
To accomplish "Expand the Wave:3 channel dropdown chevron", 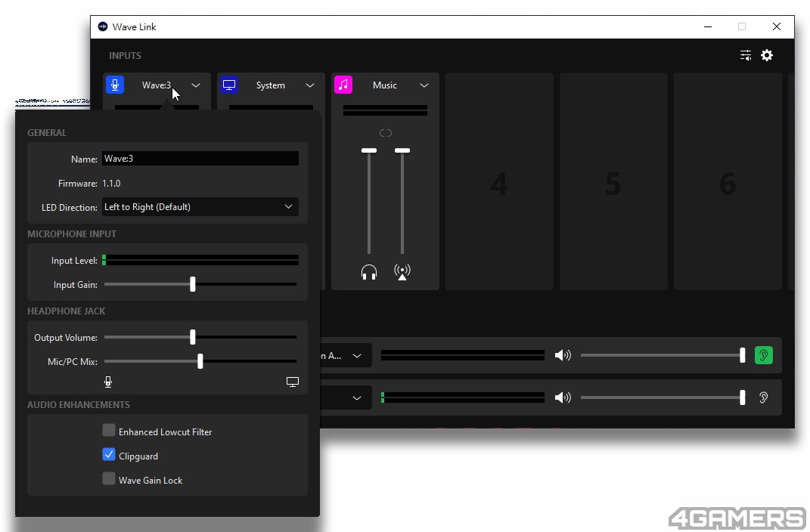I will (x=196, y=85).
